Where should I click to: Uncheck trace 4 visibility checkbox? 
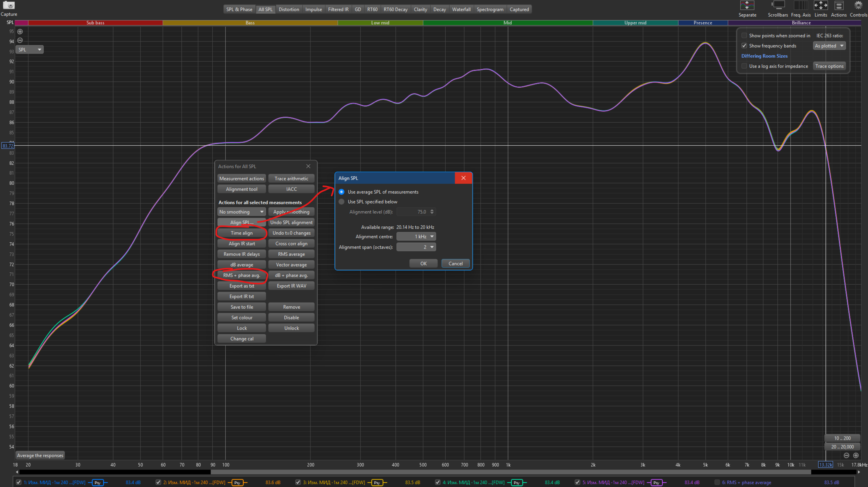coord(438,482)
